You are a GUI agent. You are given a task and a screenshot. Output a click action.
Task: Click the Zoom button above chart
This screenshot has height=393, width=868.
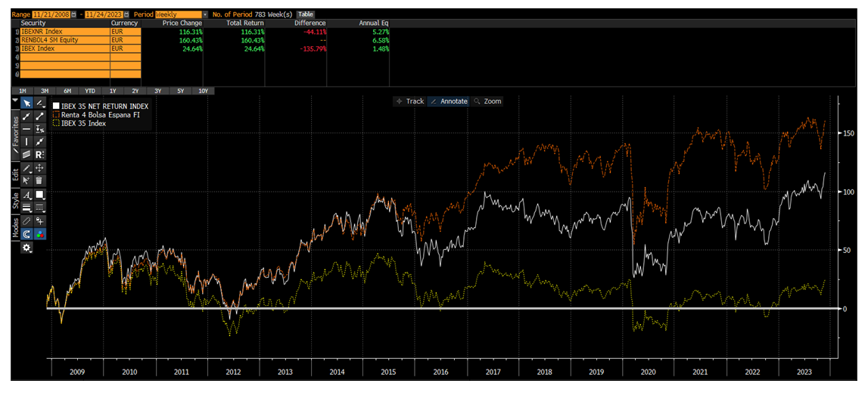(x=487, y=101)
